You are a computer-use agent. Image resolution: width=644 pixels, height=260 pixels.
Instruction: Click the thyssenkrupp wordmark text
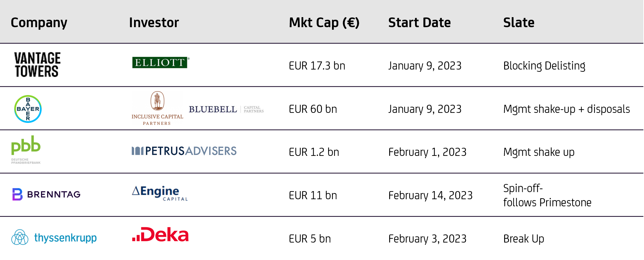pyautogui.click(x=66, y=238)
